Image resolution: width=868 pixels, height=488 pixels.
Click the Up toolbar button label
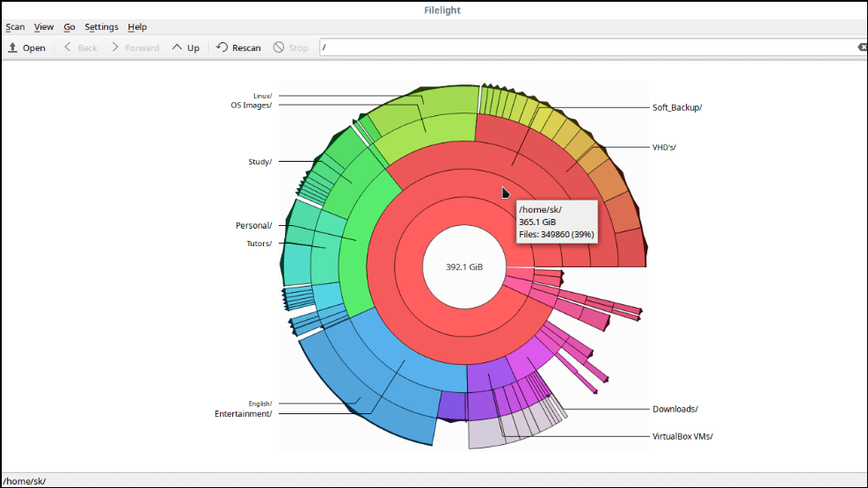pyautogui.click(x=193, y=48)
